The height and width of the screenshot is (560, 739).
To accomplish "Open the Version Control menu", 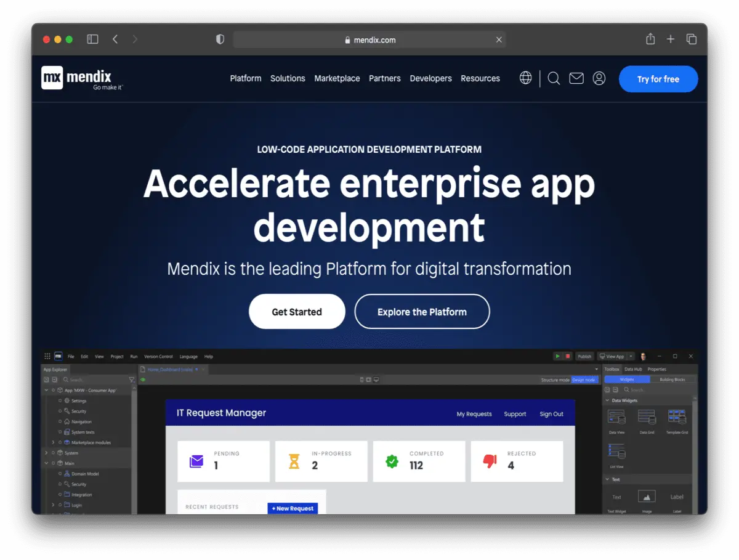I will coord(158,357).
